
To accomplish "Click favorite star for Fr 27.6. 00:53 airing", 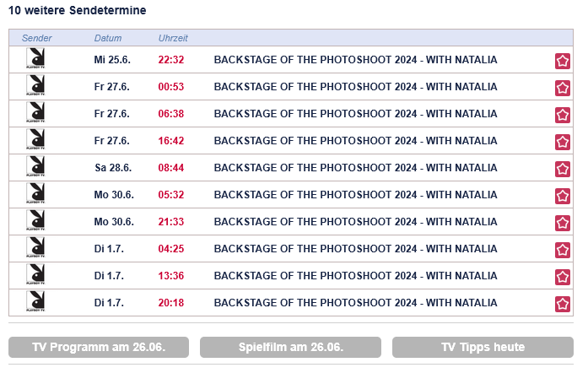I will tap(563, 88).
